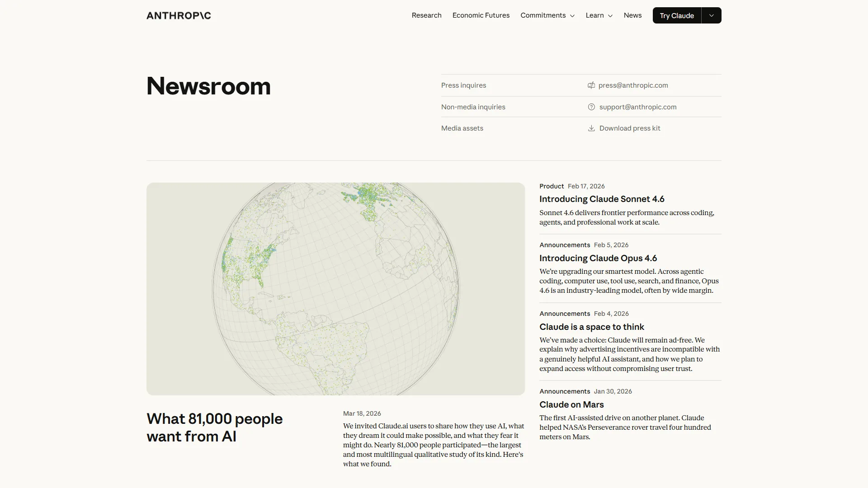Click the 81,000 participants summary paragraph
Screen dimensions: 868x488
tap(434, 445)
